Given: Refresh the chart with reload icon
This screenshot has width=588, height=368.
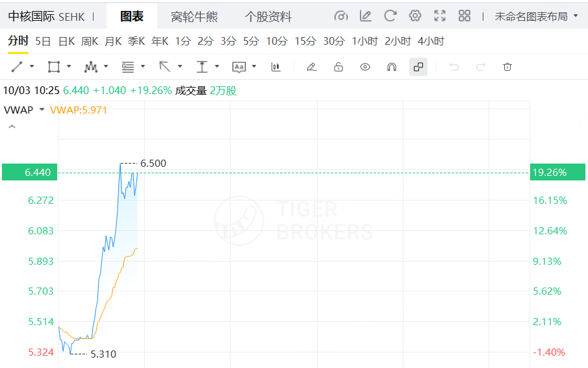Looking at the screenshot, I should [x=390, y=16].
